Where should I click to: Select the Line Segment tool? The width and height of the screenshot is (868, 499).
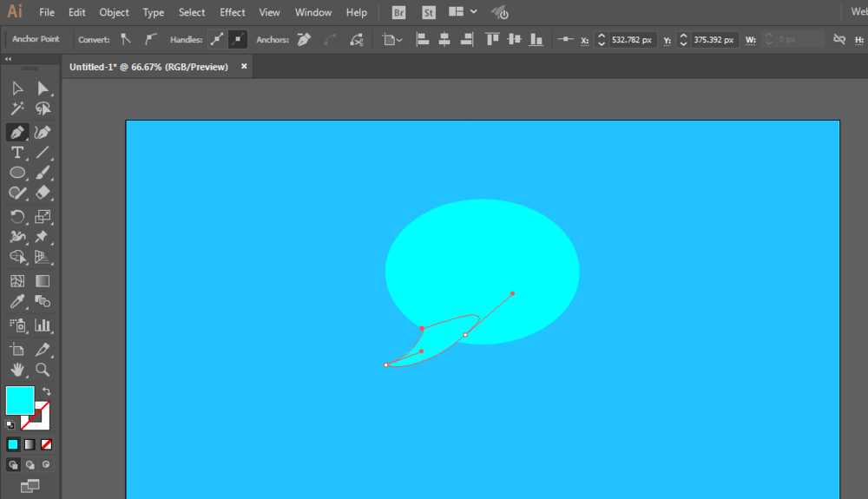pyautogui.click(x=43, y=152)
